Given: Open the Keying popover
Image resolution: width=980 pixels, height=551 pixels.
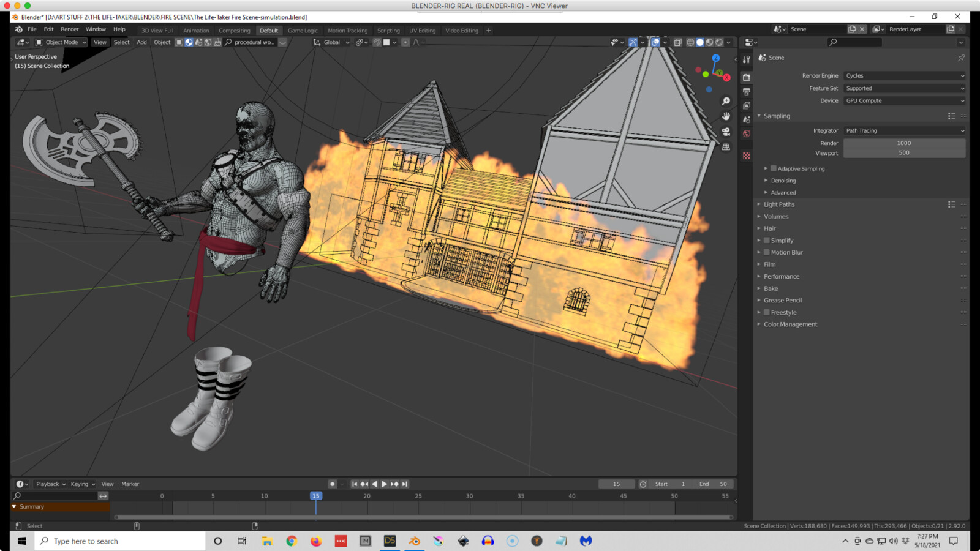Looking at the screenshot, I should point(83,484).
